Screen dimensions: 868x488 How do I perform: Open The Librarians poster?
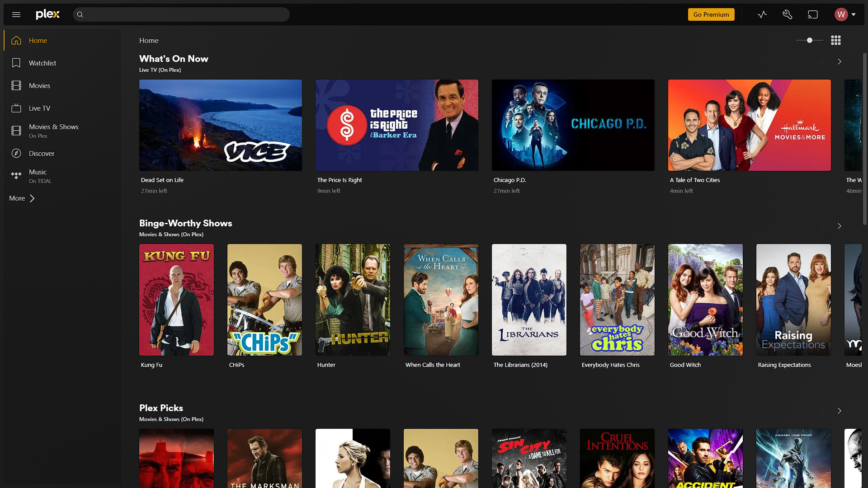click(529, 300)
